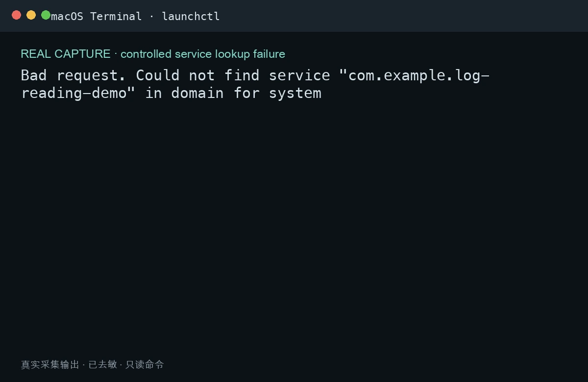Image resolution: width=588 pixels, height=382 pixels.
Task: Click the words "Bad request." in output
Action: 70,75
